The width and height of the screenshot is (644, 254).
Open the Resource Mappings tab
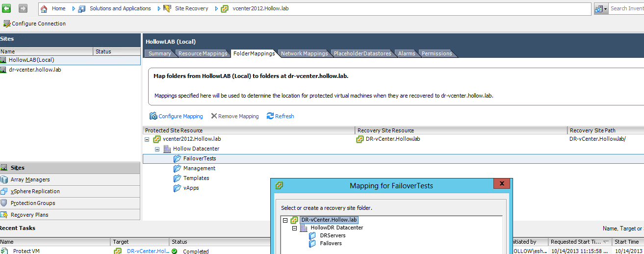click(203, 53)
